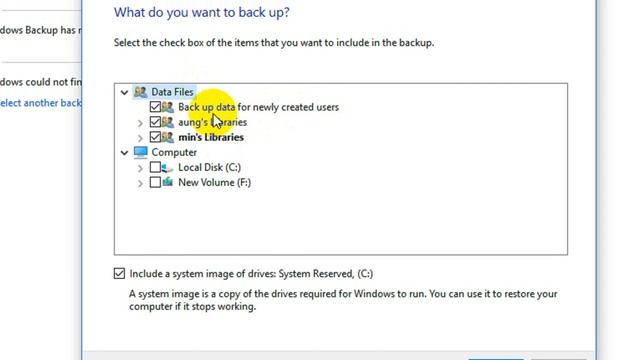This screenshot has height=360, width=640.
Task: Click the Computer monitor icon
Action: pos(140,152)
